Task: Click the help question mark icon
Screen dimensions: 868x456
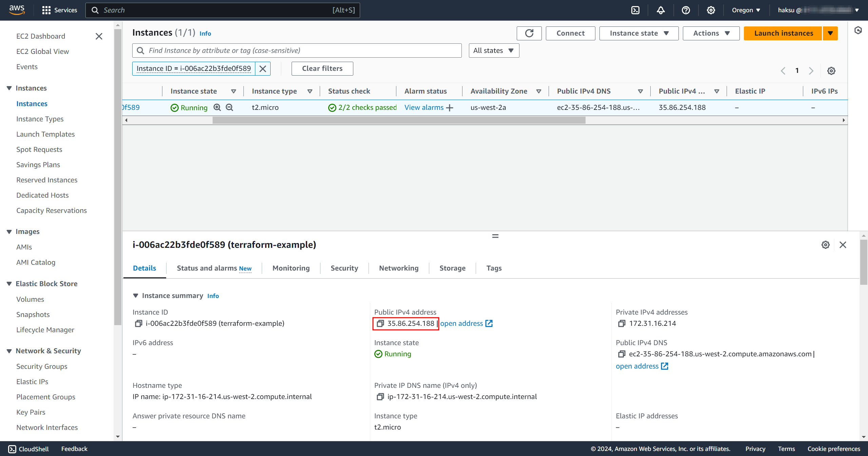Action: (686, 10)
